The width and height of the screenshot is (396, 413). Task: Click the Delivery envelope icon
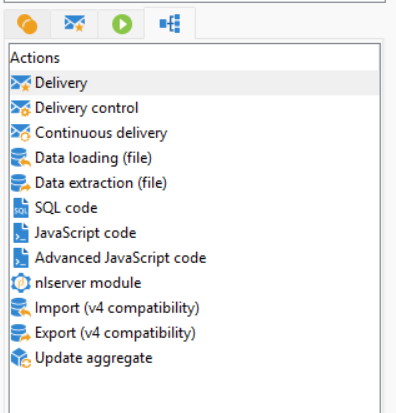(21, 83)
